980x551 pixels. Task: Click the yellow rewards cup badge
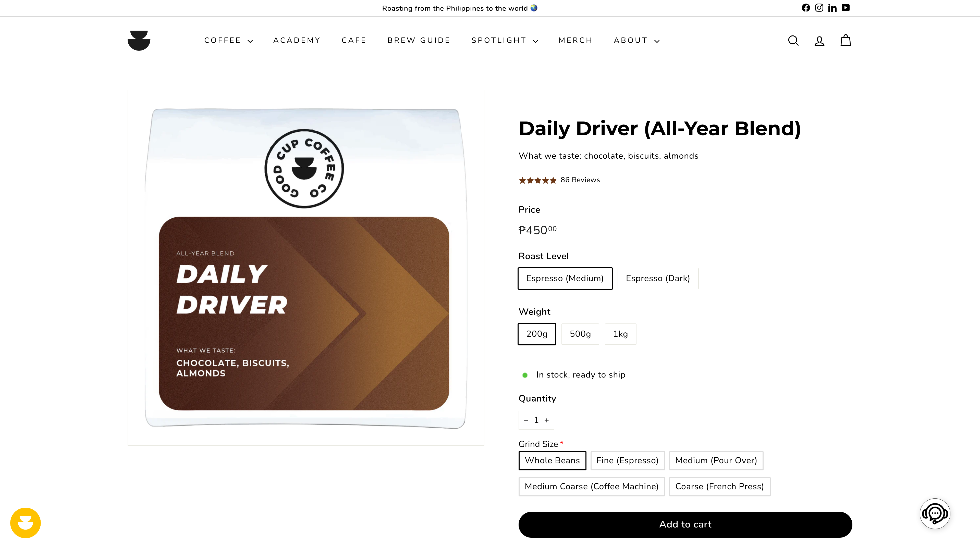tap(26, 523)
